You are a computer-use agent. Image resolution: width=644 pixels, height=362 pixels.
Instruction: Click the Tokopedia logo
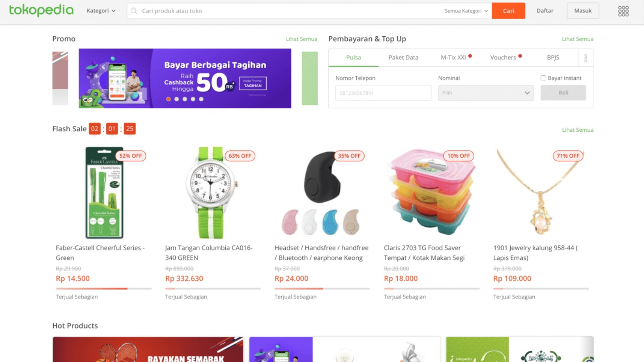41,10
